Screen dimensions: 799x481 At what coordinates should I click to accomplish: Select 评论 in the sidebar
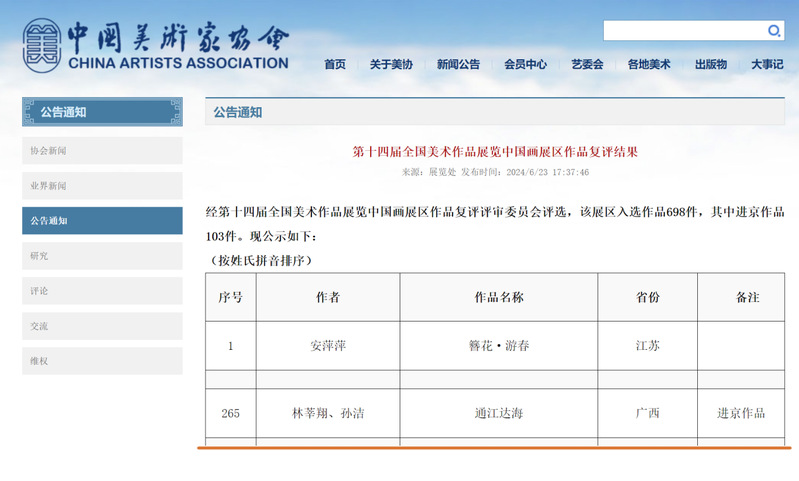102,291
